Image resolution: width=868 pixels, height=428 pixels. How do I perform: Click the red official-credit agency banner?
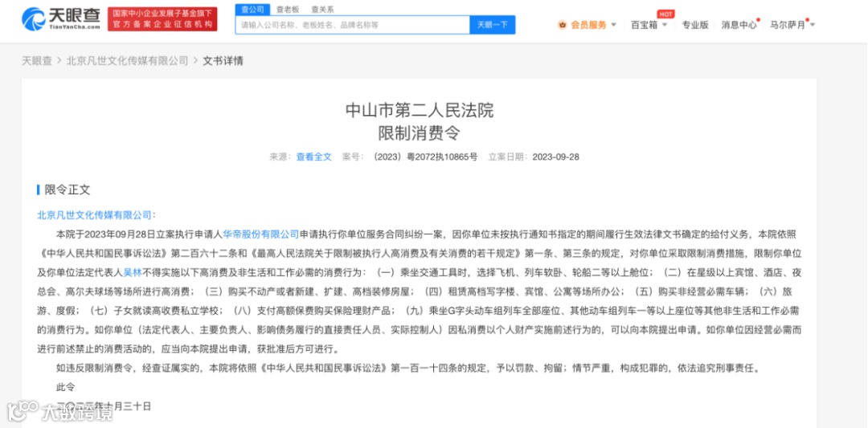tap(162, 19)
